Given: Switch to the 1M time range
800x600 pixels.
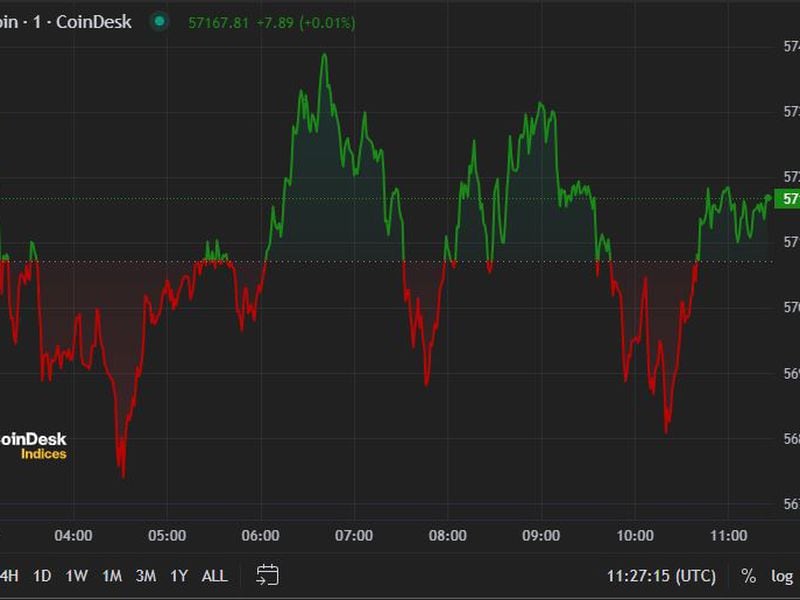Looking at the screenshot, I should pos(111,576).
